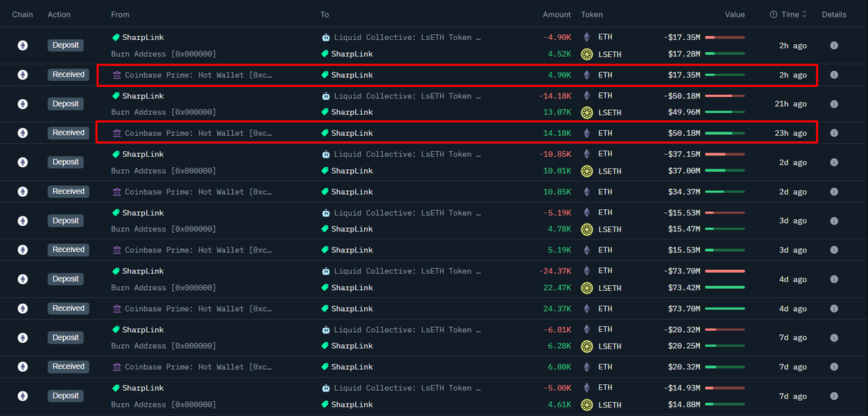
Task: Open Coinbase Prime Hot Wallet link in 2h ago row
Action: (x=198, y=75)
